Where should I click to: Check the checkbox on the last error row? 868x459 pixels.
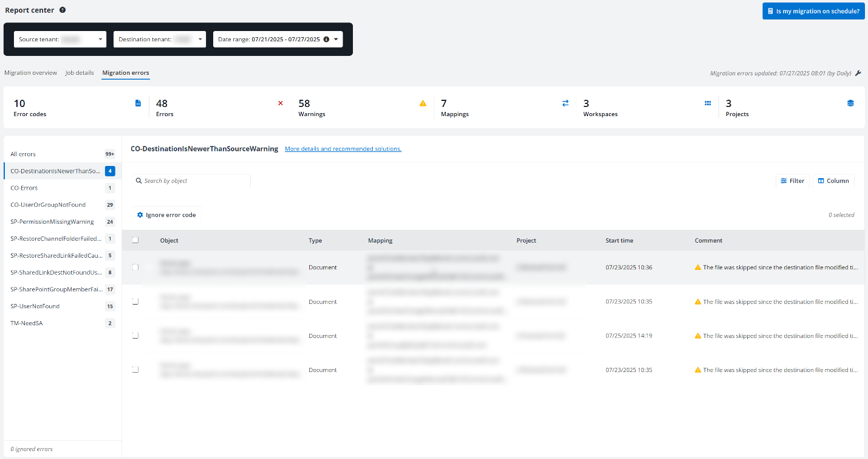click(x=135, y=369)
